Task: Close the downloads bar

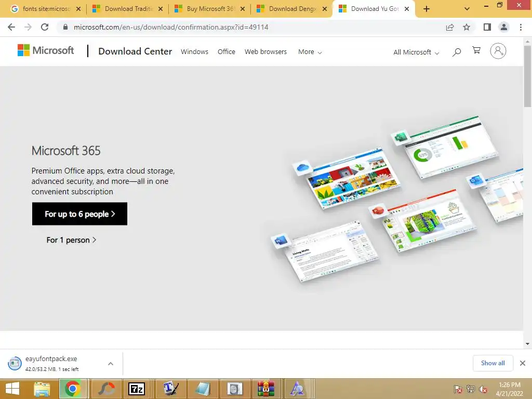Action: pos(523,363)
